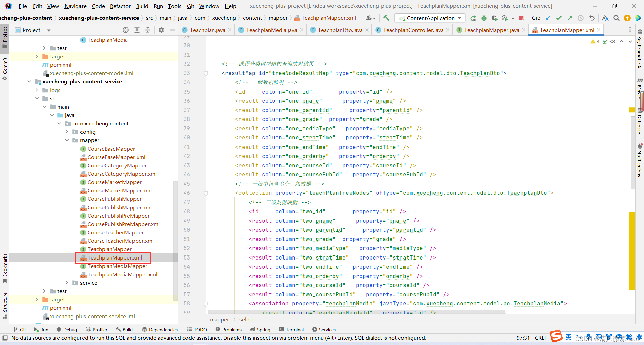Run ContentApplication with the green arrow
Screen dimensions: 644x345
(473, 18)
